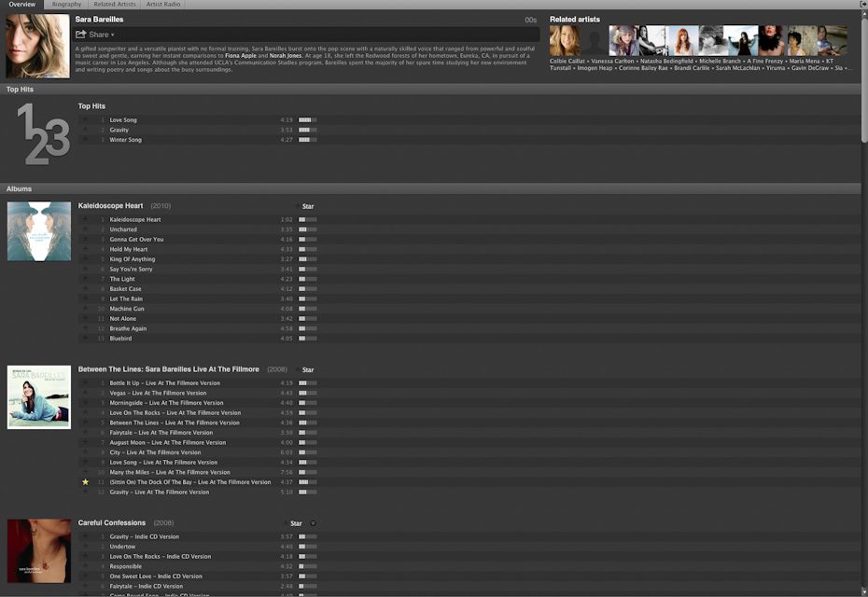868x597 pixels.
Task: Click popularity bar for Kaleidoscope Heart track
Action: point(308,219)
